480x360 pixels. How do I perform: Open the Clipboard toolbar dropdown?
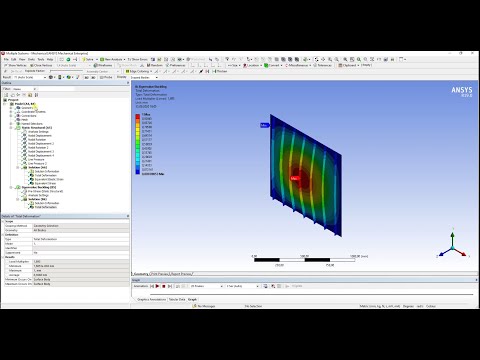pyautogui.click(x=349, y=65)
